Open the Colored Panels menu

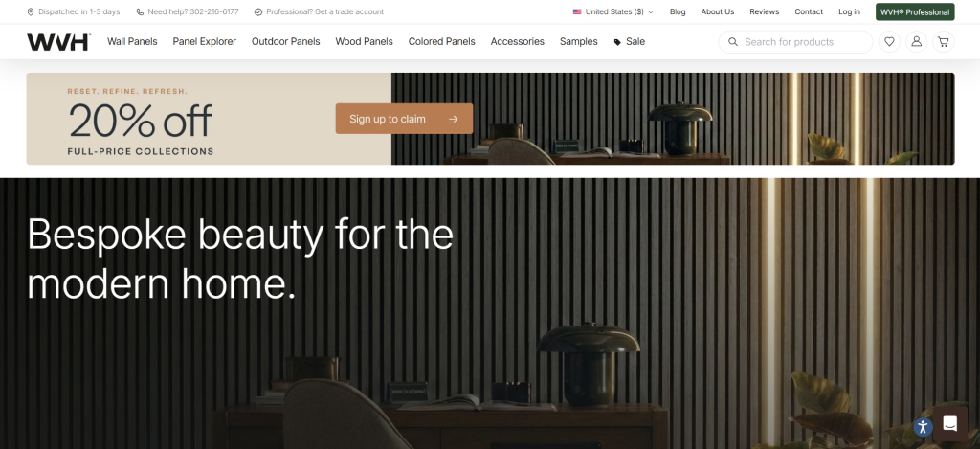[x=441, y=42]
